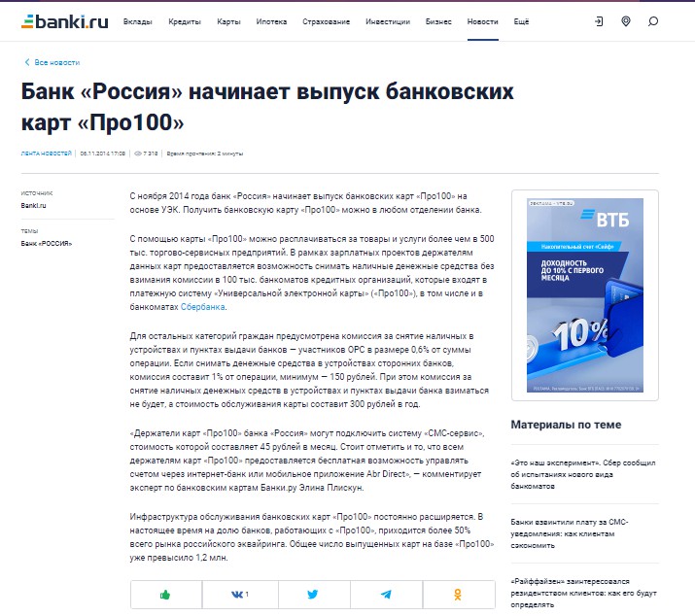The height and width of the screenshot is (616, 695).
Task: Open the Вклады menu
Action: (x=137, y=21)
